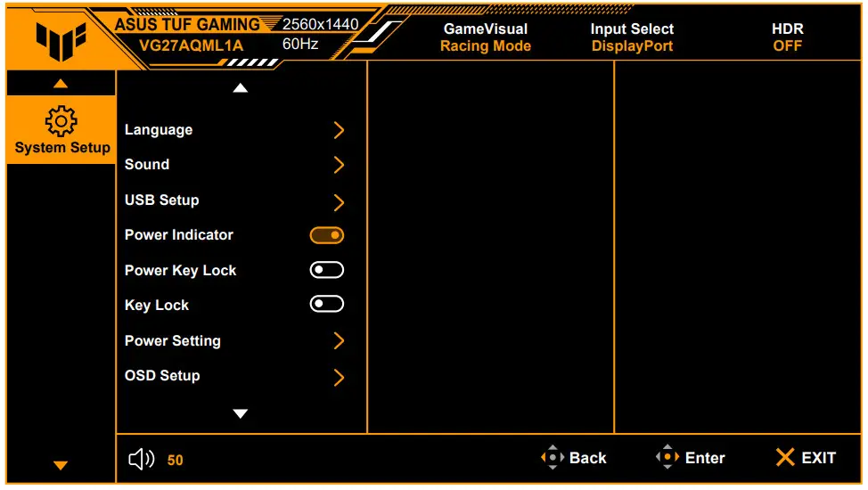Click the Back navigation joystick icon

tap(553, 458)
